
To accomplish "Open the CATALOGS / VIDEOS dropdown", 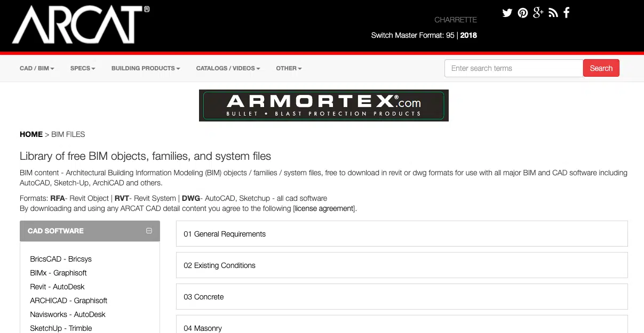I will click(x=228, y=68).
